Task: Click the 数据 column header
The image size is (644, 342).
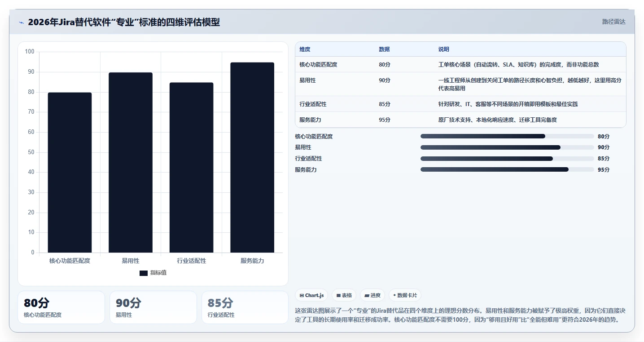Action: [404, 49]
